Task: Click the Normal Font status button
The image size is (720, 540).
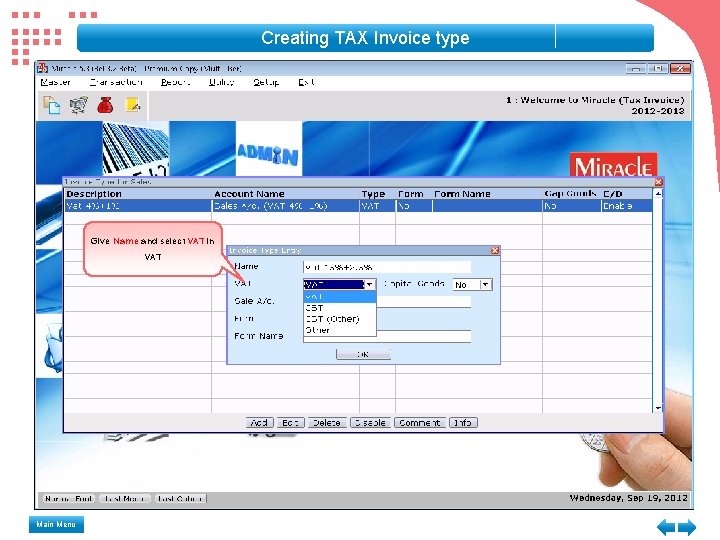Action: pos(69,499)
